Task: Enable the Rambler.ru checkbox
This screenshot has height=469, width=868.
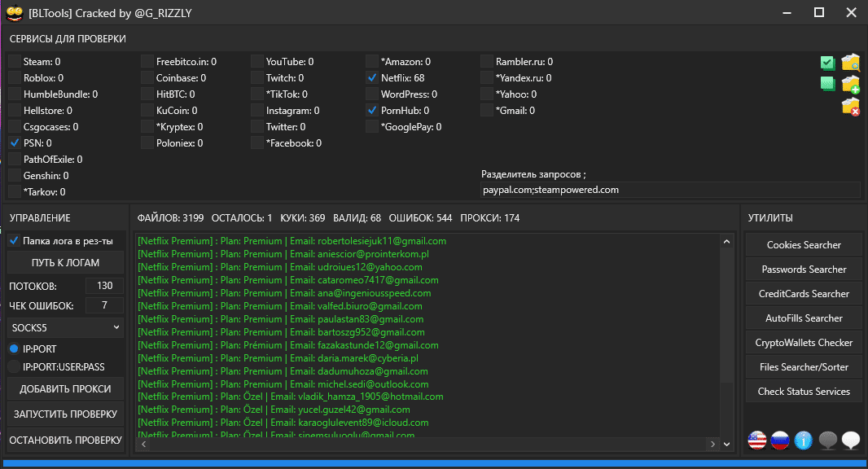Action: click(x=487, y=61)
